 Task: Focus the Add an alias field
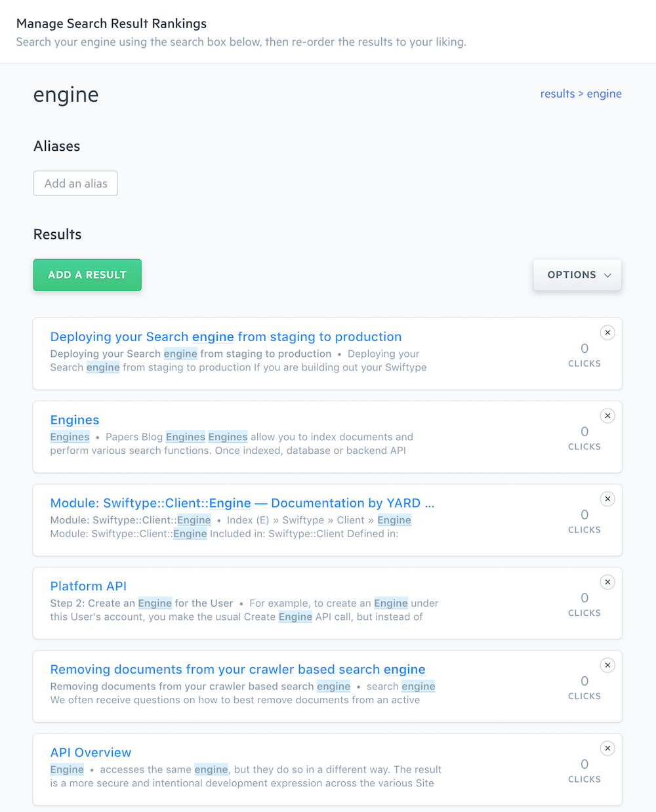coord(75,184)
